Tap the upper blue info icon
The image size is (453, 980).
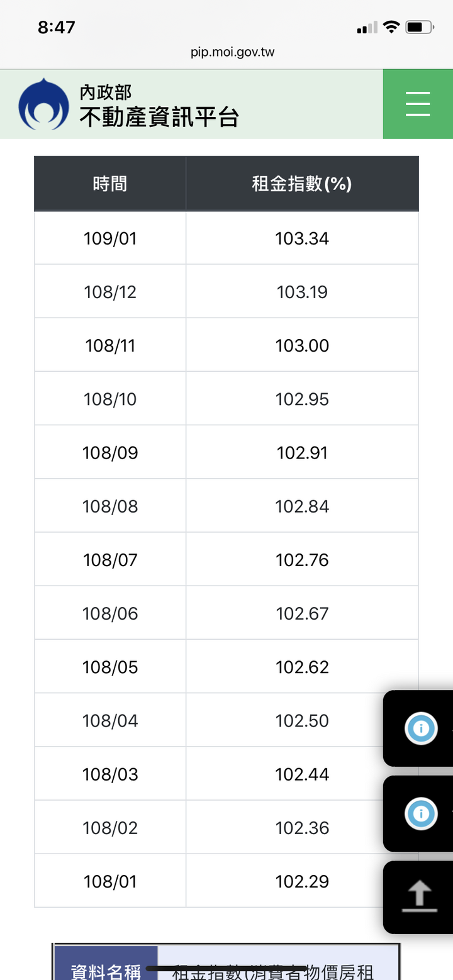[421, 728]
